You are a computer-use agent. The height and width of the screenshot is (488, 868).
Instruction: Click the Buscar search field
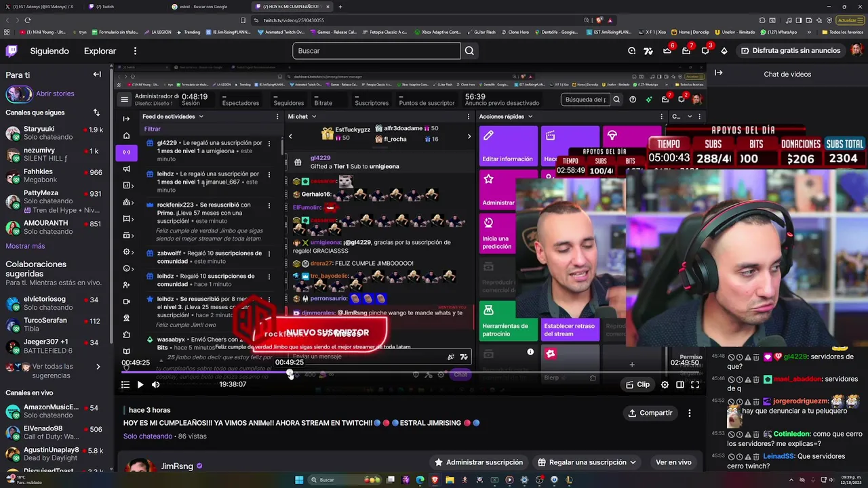pyautogui.click(x=376, y=51)
